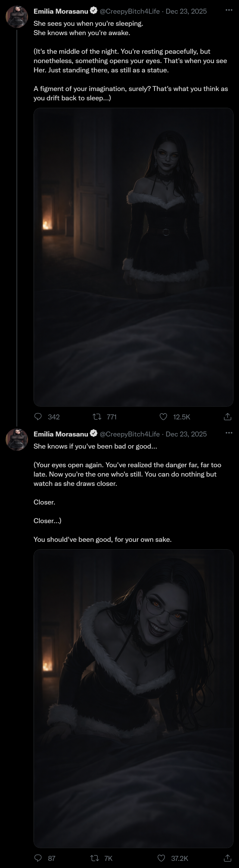Viewport: 239px width, 868px height.
Task: Reply to the second tweet (87 replies)
Action: coord(39,858)
